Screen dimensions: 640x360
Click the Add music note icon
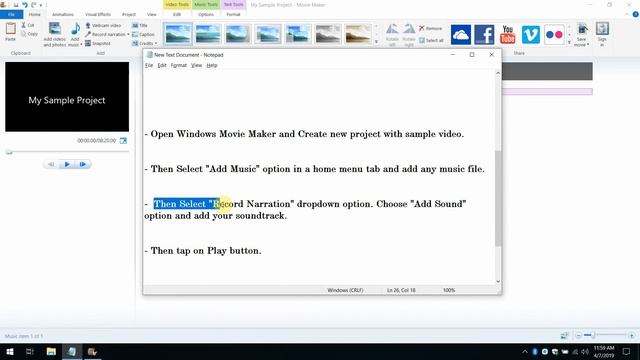click(75, 30)
